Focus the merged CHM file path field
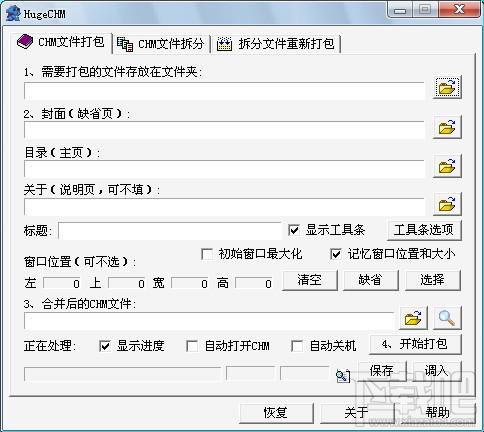Viewport: 484px width, 432px height. point(209,321)
